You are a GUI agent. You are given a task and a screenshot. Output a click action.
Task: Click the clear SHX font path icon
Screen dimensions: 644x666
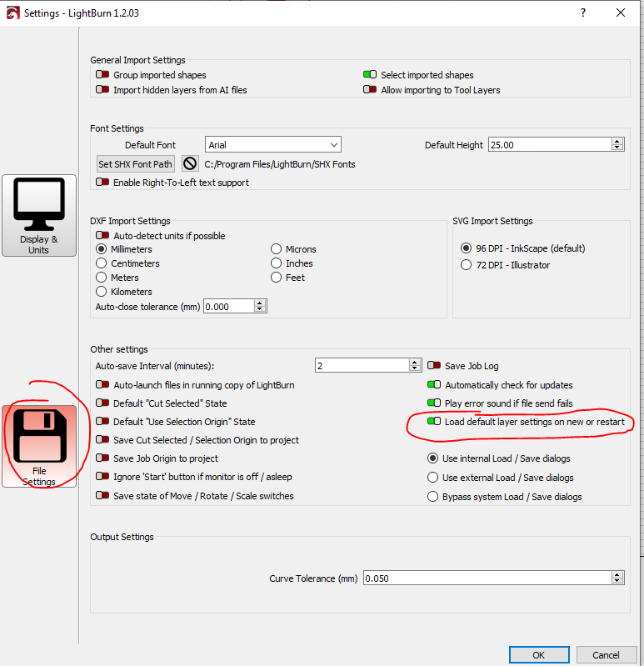coord(190,164)
